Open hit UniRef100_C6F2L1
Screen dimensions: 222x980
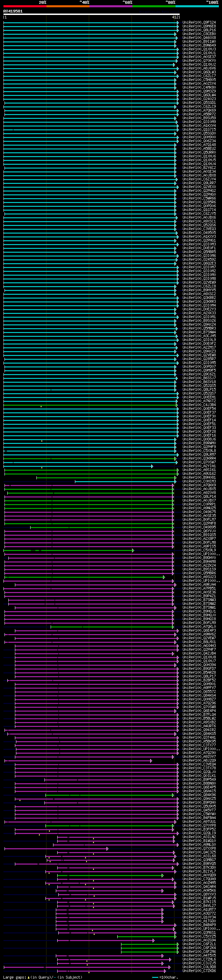pyautogui.click(x=199, y=944)
